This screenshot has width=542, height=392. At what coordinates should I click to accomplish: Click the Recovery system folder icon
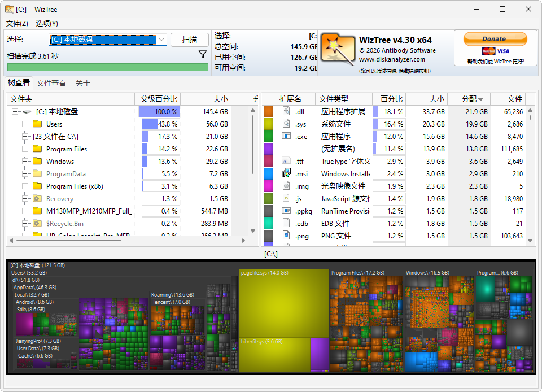(37, 198)
